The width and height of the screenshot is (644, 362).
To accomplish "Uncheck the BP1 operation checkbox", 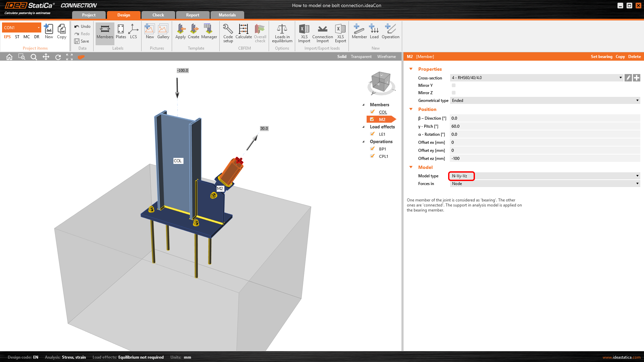I will click(372, 149).
